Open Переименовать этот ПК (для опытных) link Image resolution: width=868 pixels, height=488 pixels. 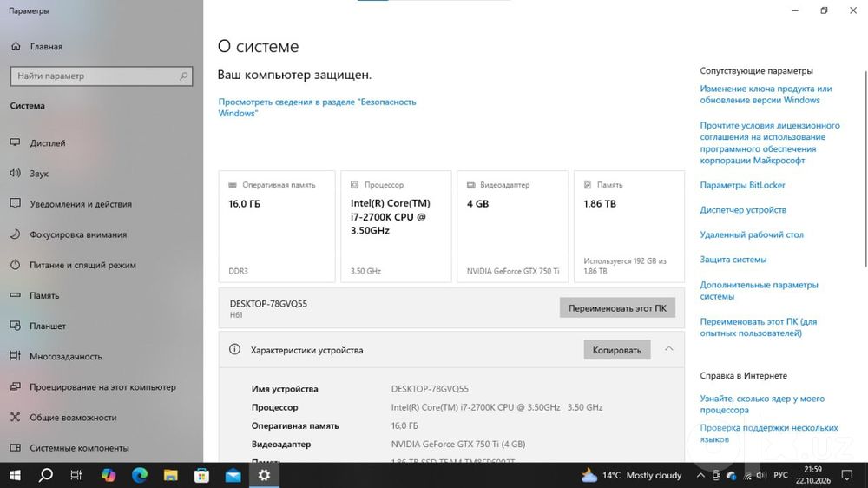coord(758,327)
